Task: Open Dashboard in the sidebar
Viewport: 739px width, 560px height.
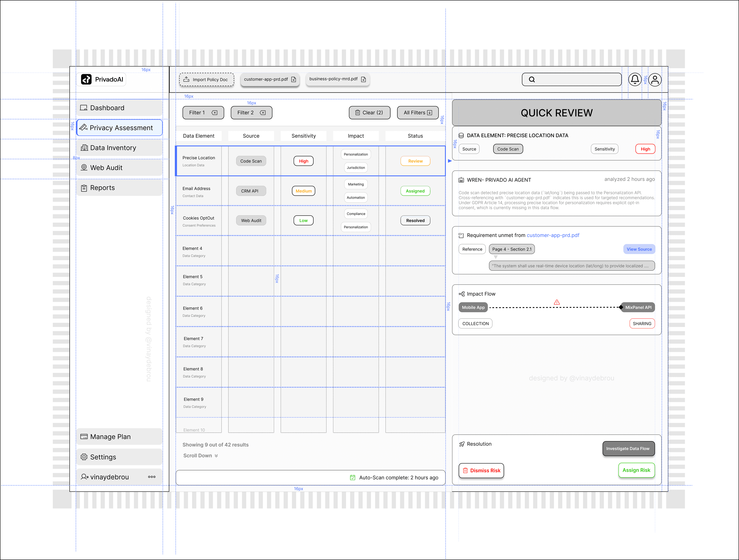Action: click(120, 108)
